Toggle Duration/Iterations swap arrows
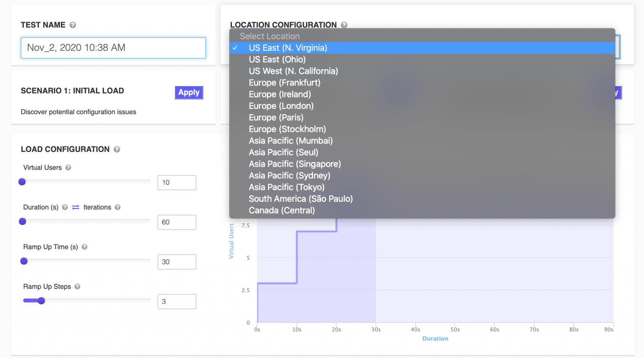 [x=75, y=207]
